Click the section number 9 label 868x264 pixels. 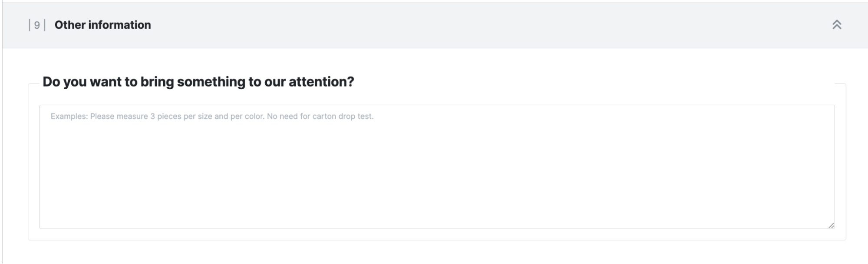[37, 25]
